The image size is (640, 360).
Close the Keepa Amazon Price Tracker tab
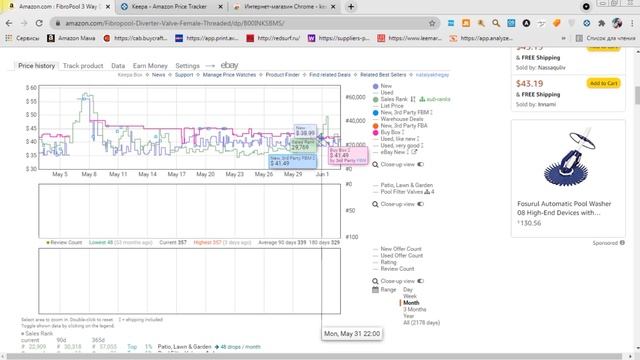pyautogui.click(x=220, y=7)
